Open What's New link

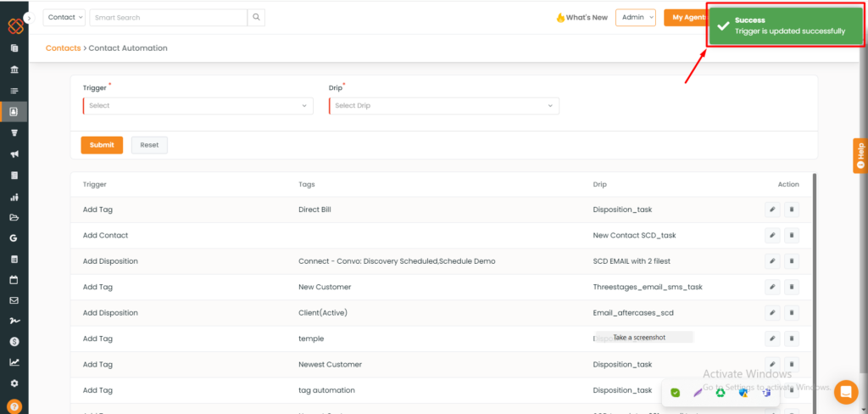pyautogui.click(x=581, y=17)
